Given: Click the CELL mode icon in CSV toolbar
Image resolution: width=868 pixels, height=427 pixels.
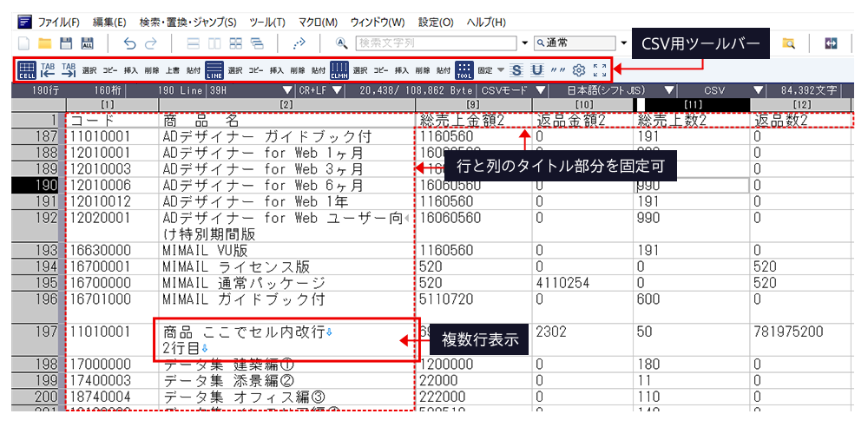Looking at the screenshot, I should (27, 70).
